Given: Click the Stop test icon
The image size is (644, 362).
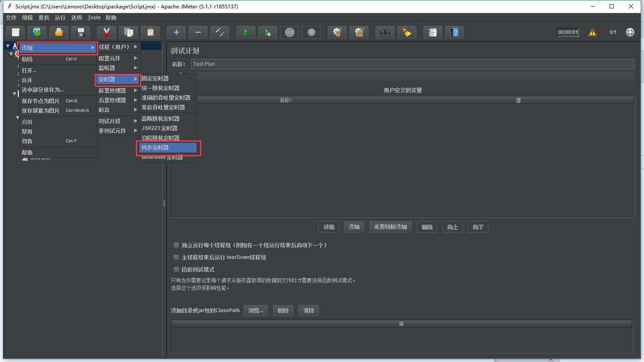Looking at the screenshot, I should click(x=290, y=32).
